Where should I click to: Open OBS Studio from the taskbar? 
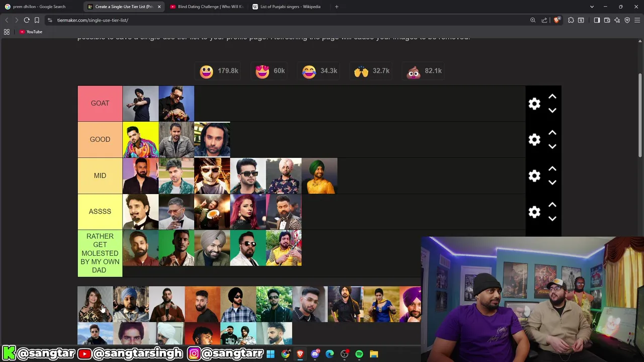(x=344, y=354)
